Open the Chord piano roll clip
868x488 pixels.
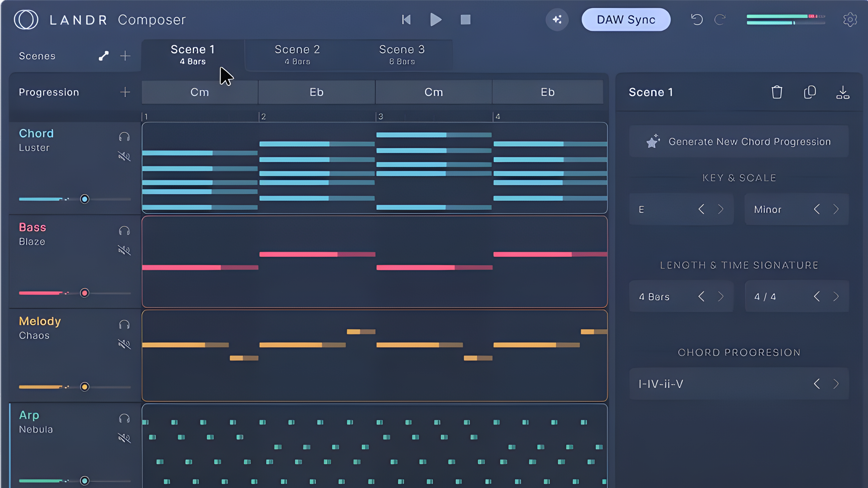[x=375, y=168]
